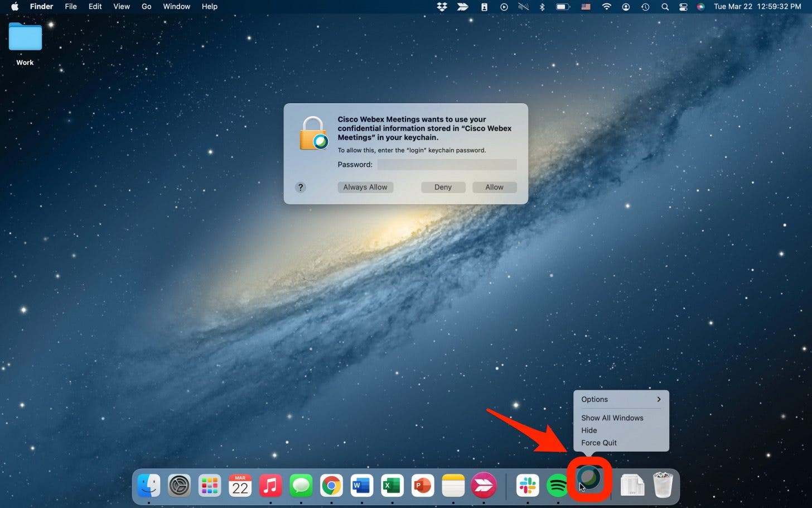Click the keychain Password field
Screen dimensions: 812x508
tap(447, 164)
